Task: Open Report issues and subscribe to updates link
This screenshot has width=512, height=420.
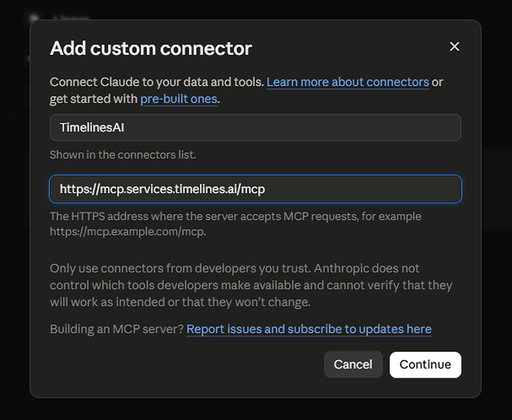Action: coord(309,329)
